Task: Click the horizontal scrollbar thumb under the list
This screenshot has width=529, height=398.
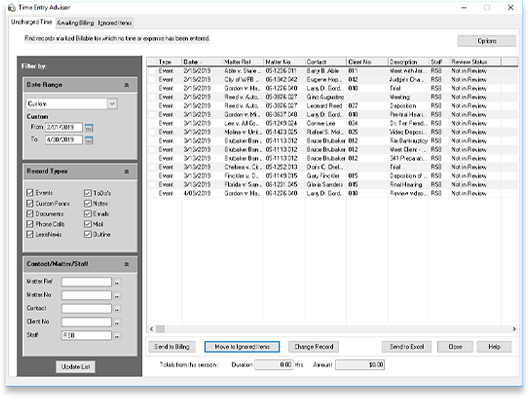Action: pyautogui.click(x=161, y=329)
